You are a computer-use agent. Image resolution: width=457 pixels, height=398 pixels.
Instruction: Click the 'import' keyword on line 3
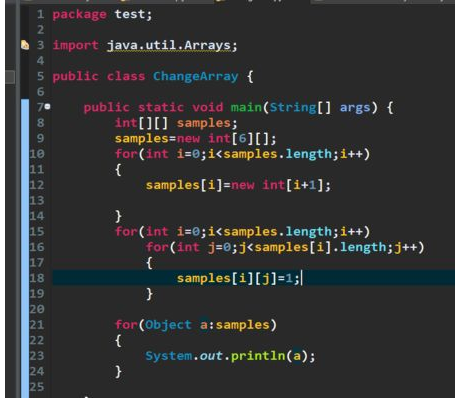pyautogui.click(x=76, y=45)
